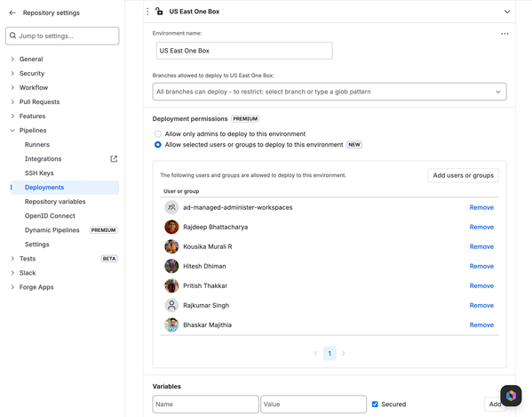Click the floating assistant icon at bottom right
532x417 pixels.
pos(511,396)
